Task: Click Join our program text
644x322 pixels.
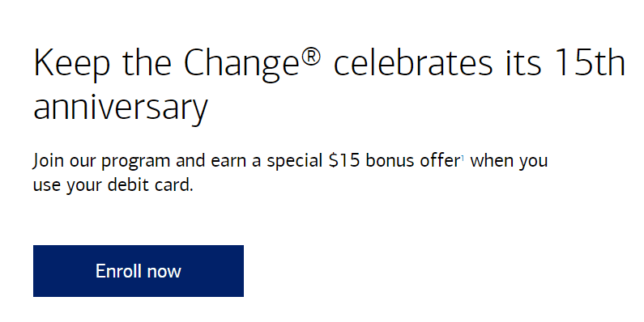Action: (x=101, y=161)
